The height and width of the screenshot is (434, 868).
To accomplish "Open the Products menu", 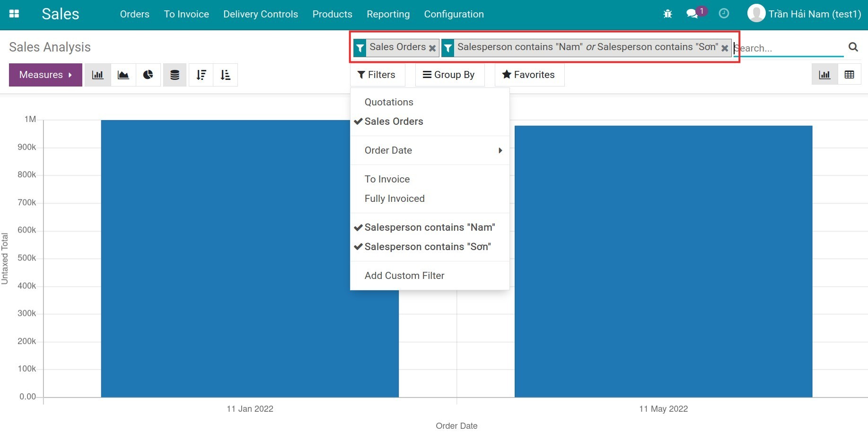I will 332,14.
